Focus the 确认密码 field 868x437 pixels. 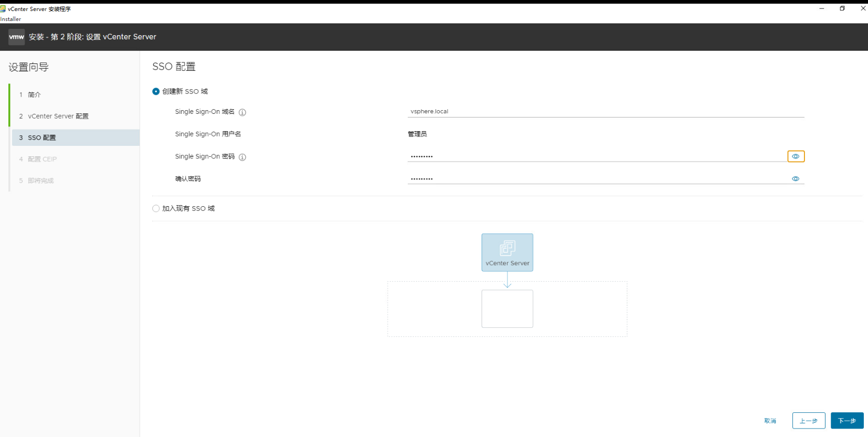tap(598, 179)
